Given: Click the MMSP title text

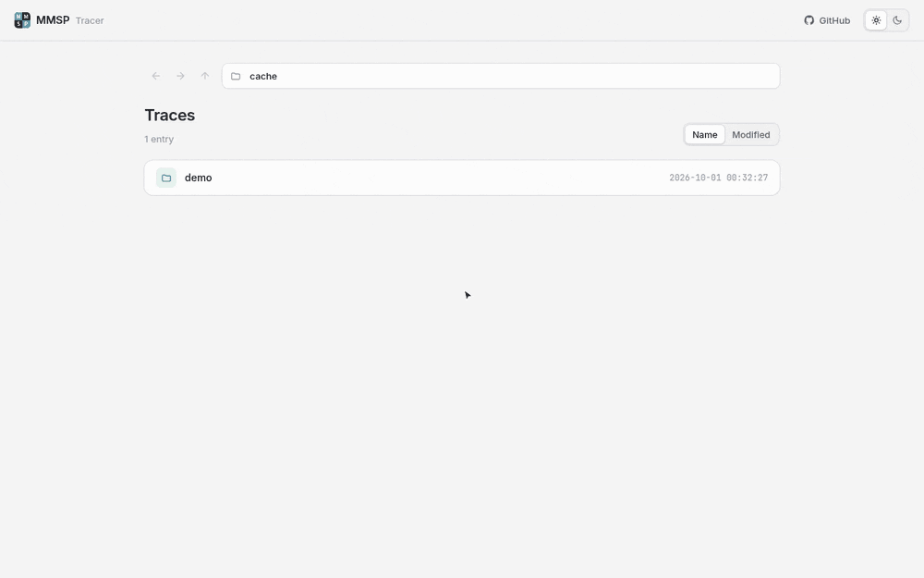Looking at the screenshot, I should 53,20.
